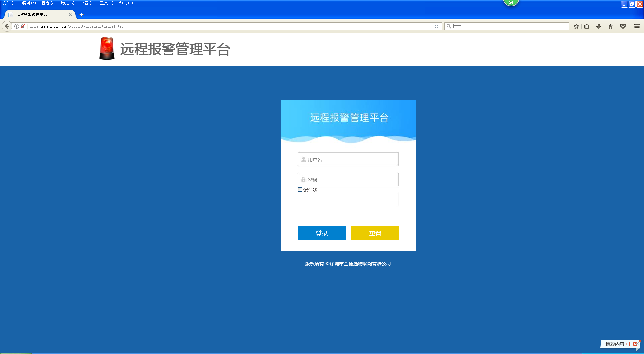Close the 远程报警管理平台 tab
The height and width of the screenshot is (354, 644).
[70, 15]
